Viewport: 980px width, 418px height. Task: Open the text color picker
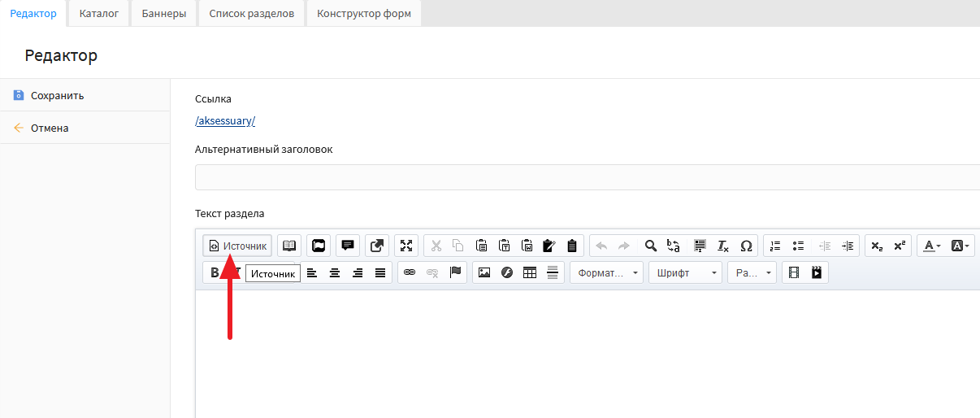pyautogui.click(x=931, y=246)
